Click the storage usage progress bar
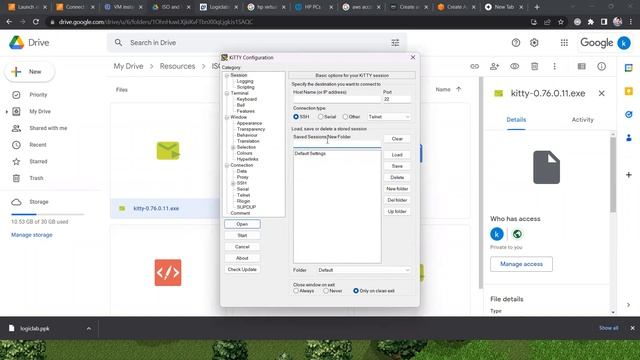 [x=47, y=214]
